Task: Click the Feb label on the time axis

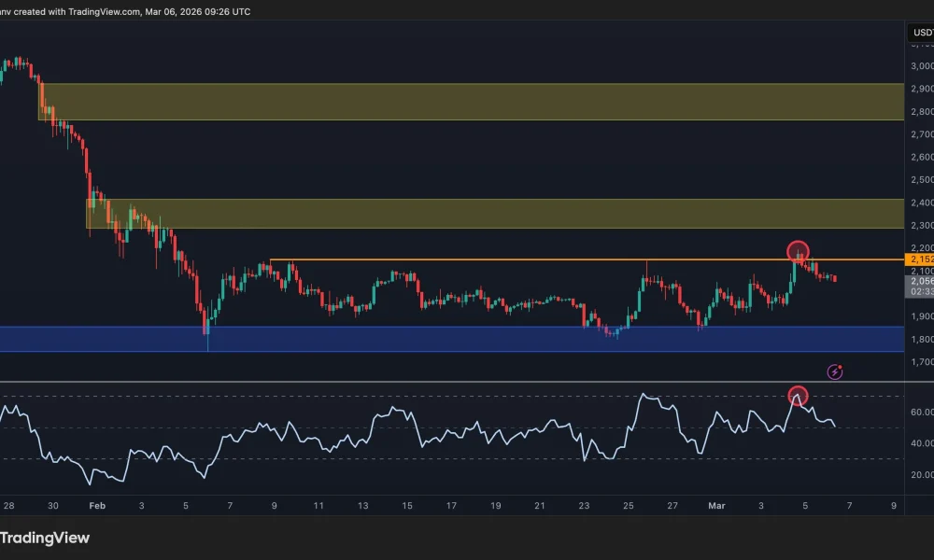Action: pyautogui.click(x=96, y=505)
